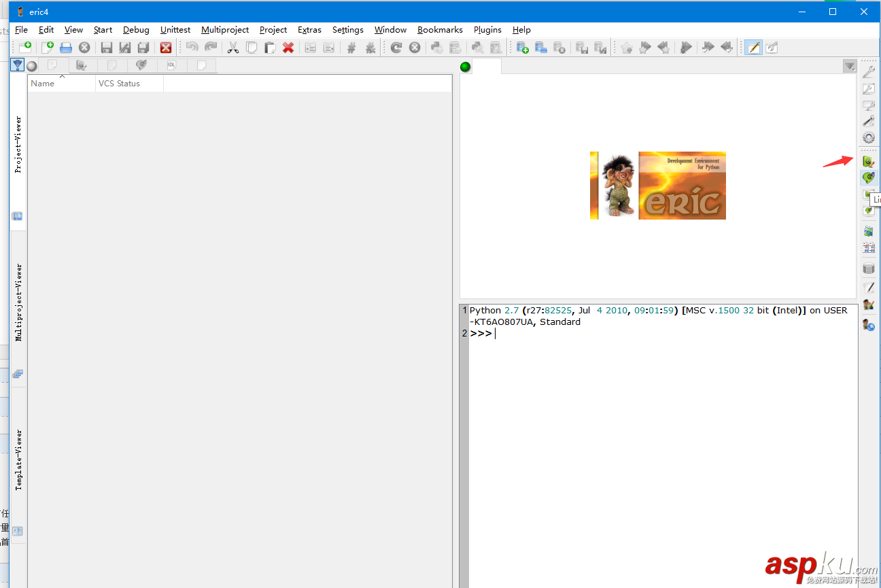Open the editor list dropdown arrow
The height and width of the screenshot is (588, 881).
coord(850,66)
